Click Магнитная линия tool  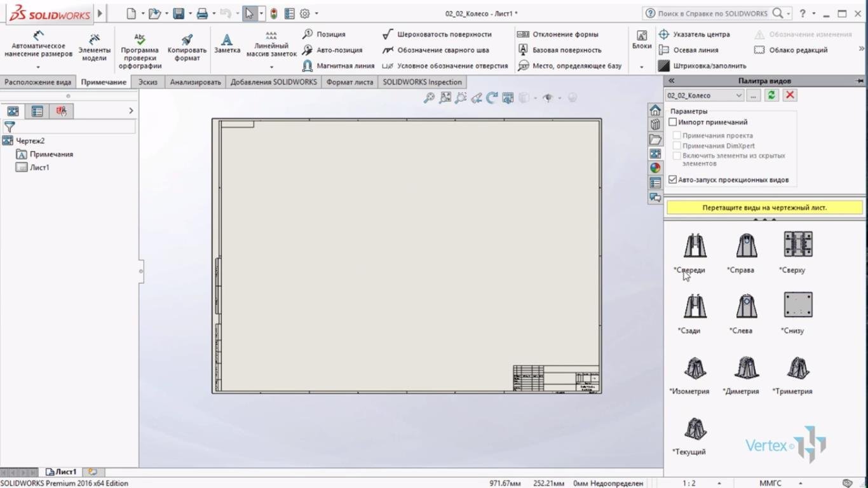point(338,65)
